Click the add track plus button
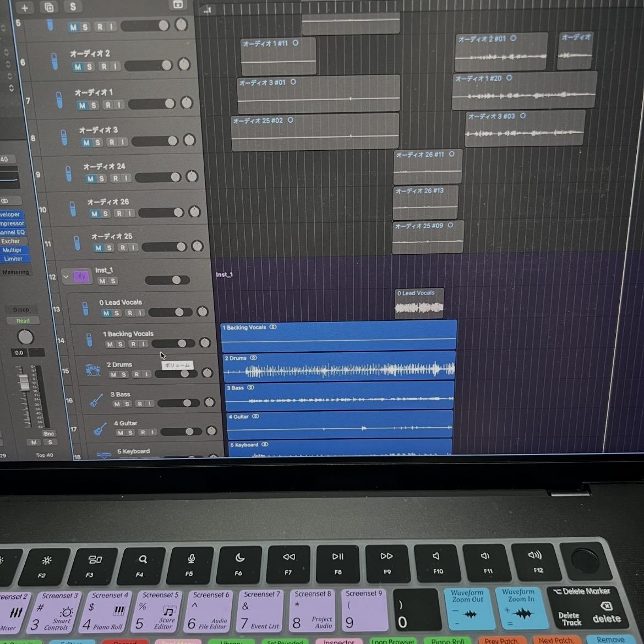The height and width of the screenshot is (644, 644). 24,8
